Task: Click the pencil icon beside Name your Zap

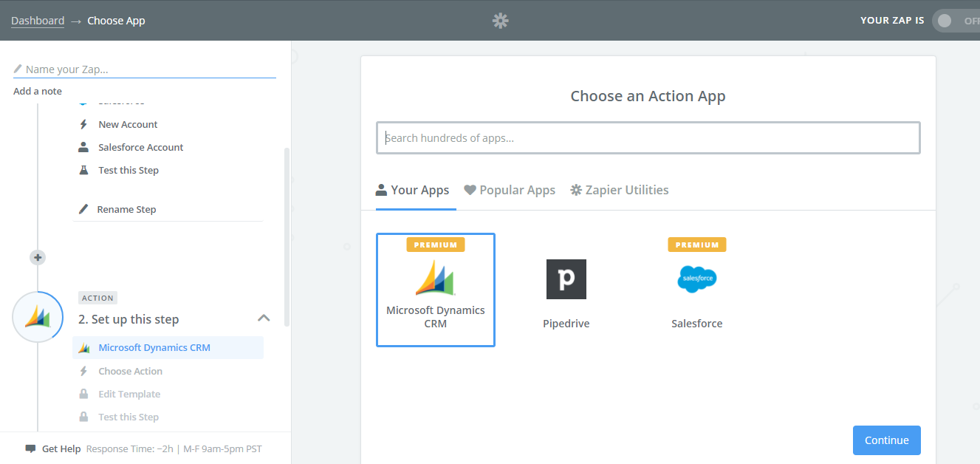Action: point(18,69)
